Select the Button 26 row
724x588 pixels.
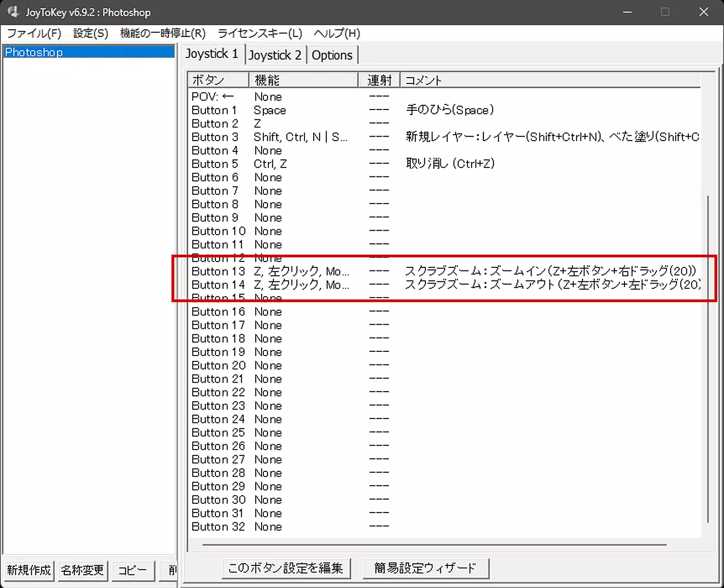click(x=444, y=446)
